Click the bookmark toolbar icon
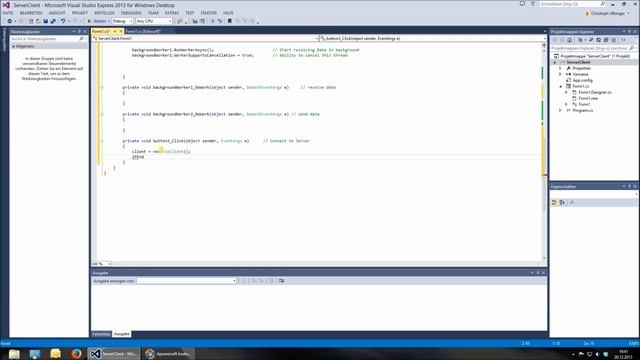The height and width of the screenshot is (360, 640). tap(229, 21)
